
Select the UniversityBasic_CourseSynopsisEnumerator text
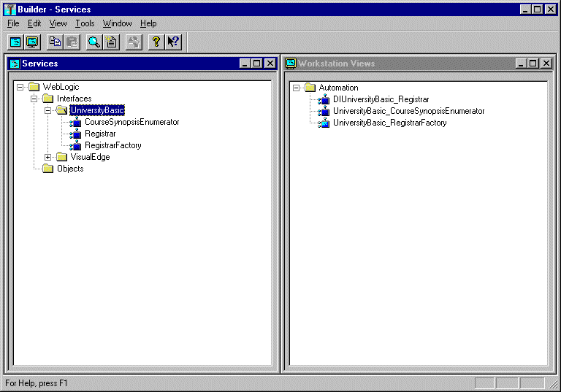point(409,111)
